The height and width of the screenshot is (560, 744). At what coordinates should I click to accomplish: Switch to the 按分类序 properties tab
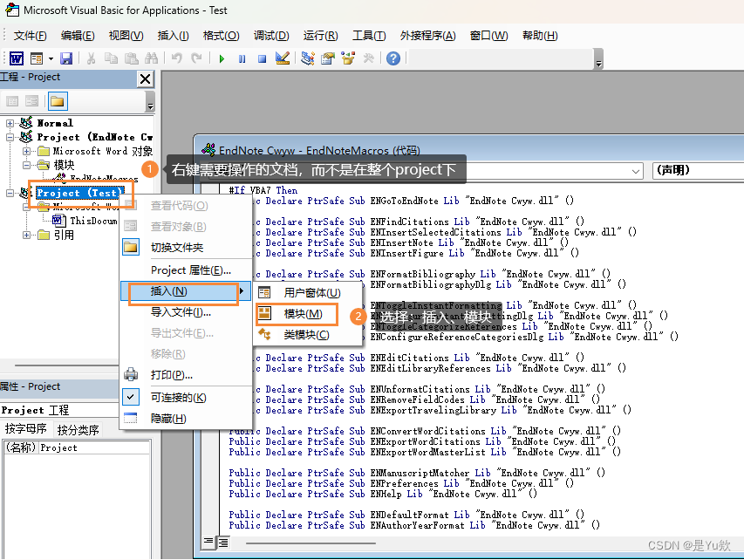click(x=78, y=430)
